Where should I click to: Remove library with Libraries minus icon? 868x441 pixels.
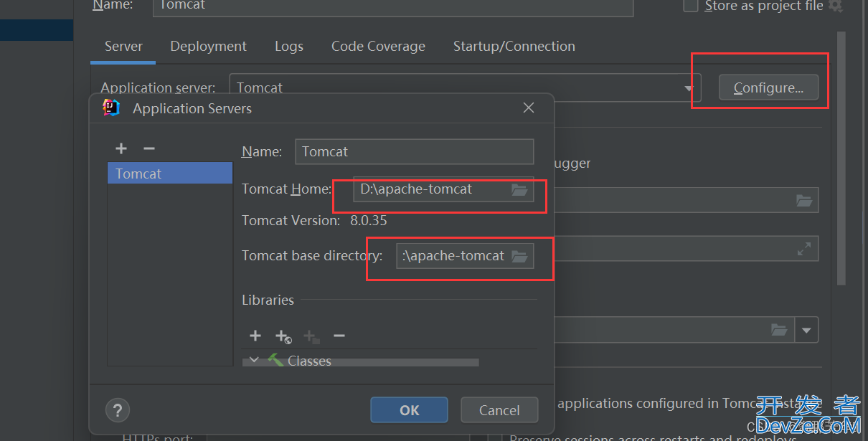coord(339,336)
